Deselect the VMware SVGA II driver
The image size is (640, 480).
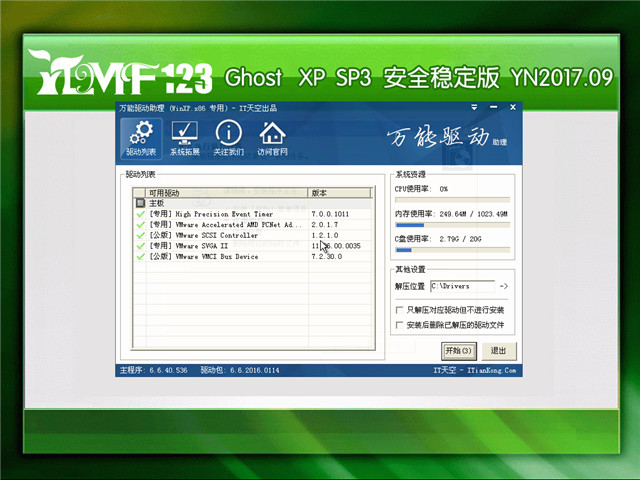pyautogui.click(x=140, y=246)
